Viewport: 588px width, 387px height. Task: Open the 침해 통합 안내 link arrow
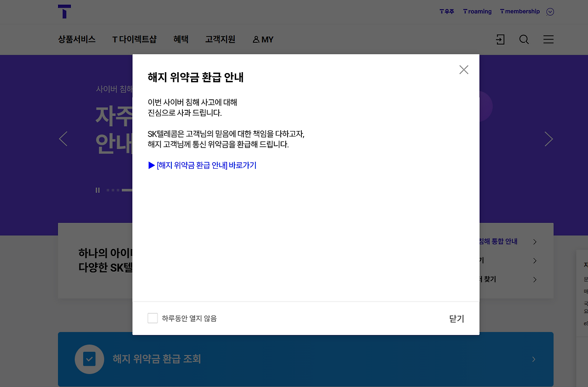(535, 242)
